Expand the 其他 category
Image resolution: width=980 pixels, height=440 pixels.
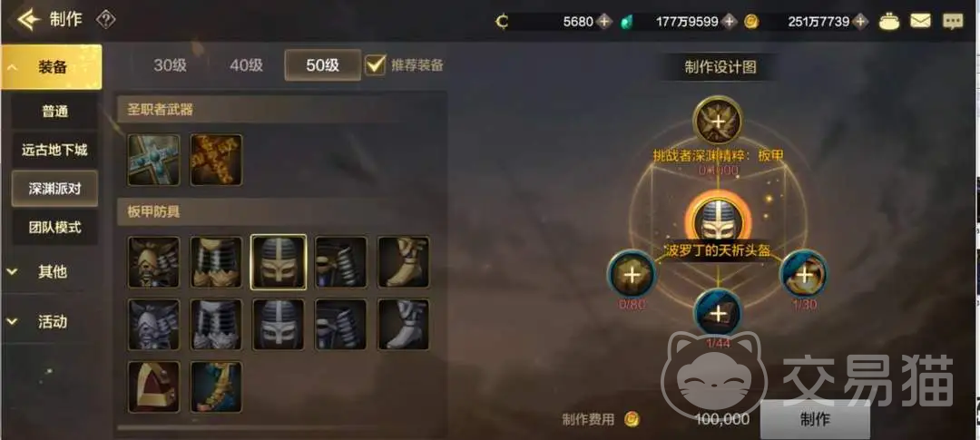pos(51,272)
